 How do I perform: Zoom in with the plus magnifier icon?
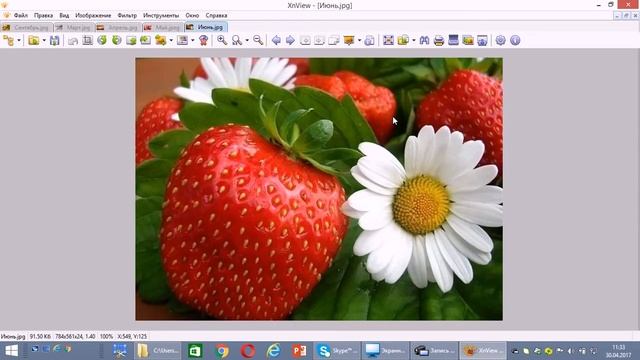point(222,40)
